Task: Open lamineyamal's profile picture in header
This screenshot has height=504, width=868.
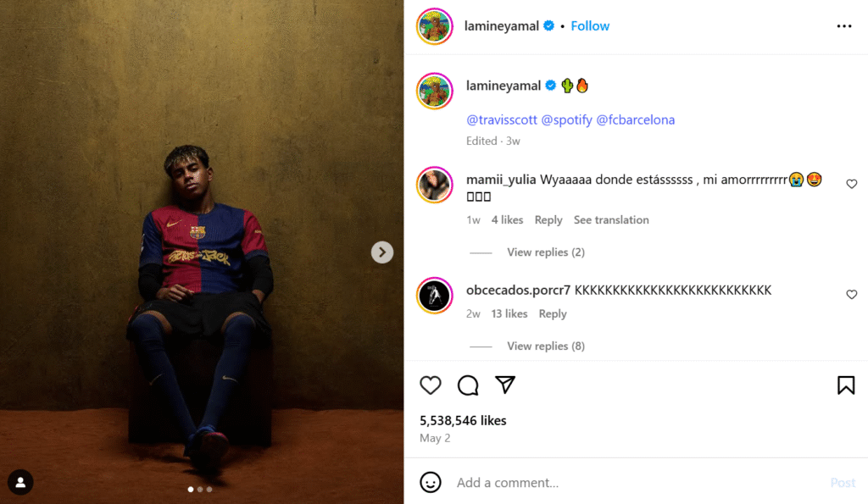Action: click(434, 26)
